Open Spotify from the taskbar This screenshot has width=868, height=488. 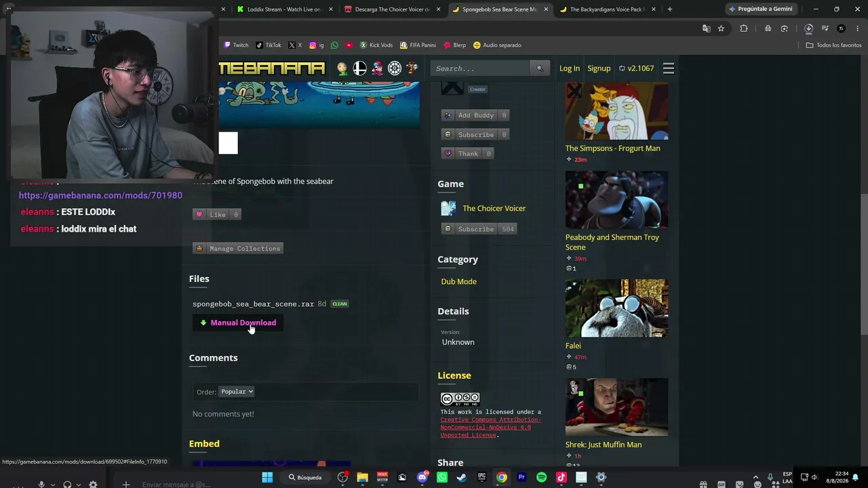(541, 477)
